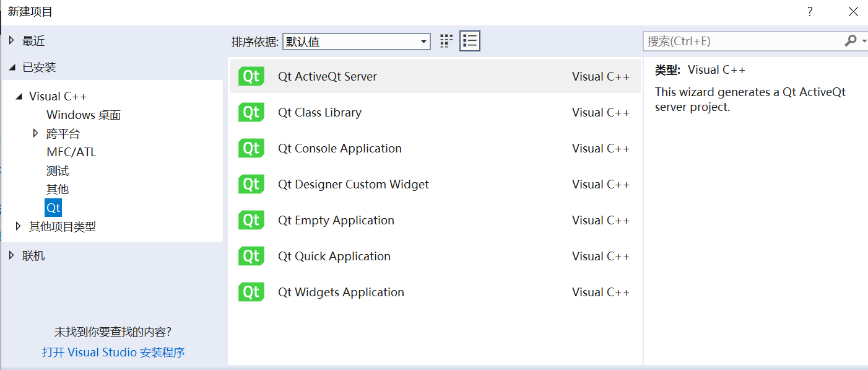
Task: Click the Qt Designer Custom Widget icon
Action: click(251, 184)
